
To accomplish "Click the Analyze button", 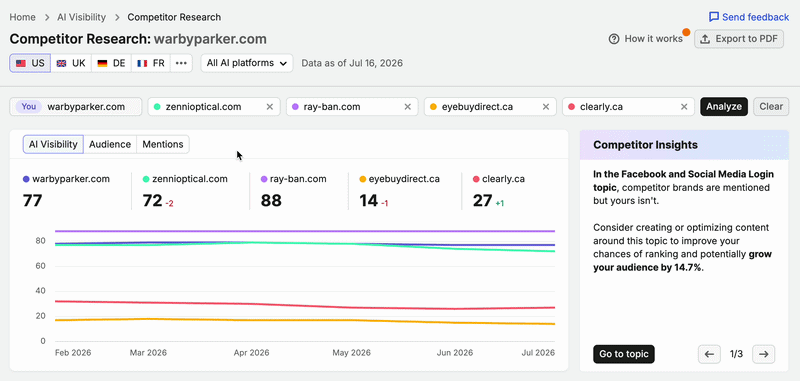I will pos(724,107).
